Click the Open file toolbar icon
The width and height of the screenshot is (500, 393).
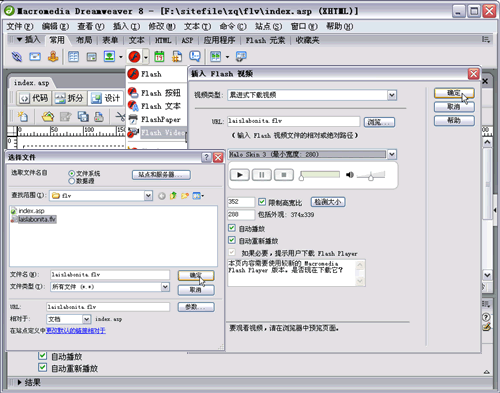click(48, 117)
